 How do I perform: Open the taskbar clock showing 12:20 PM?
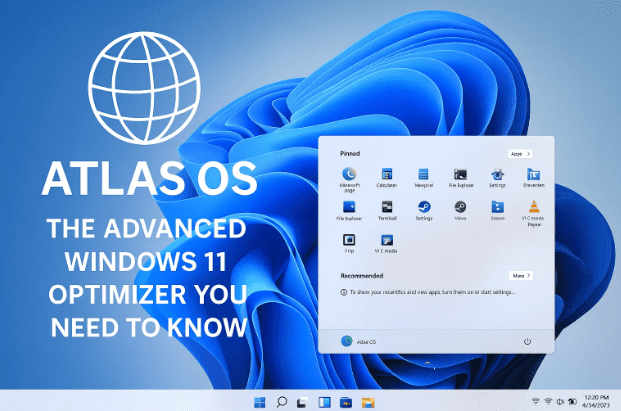tap(596, 401)
